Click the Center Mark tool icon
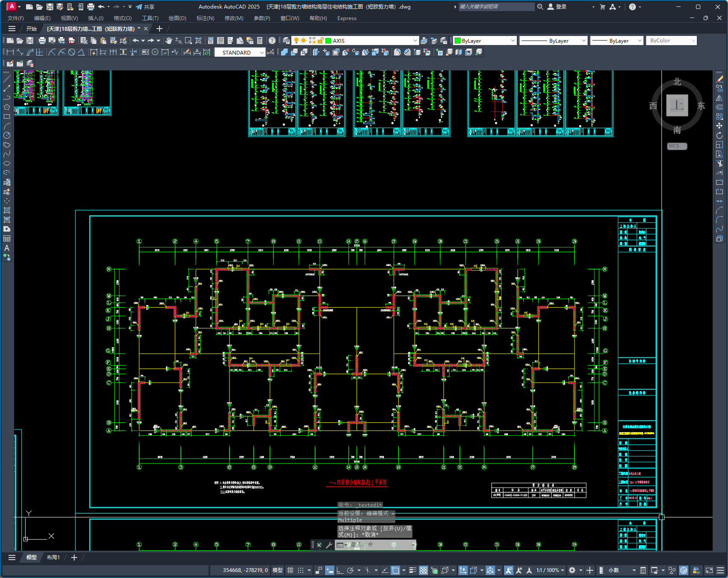 pyautogui.click(x=155, y=52)
